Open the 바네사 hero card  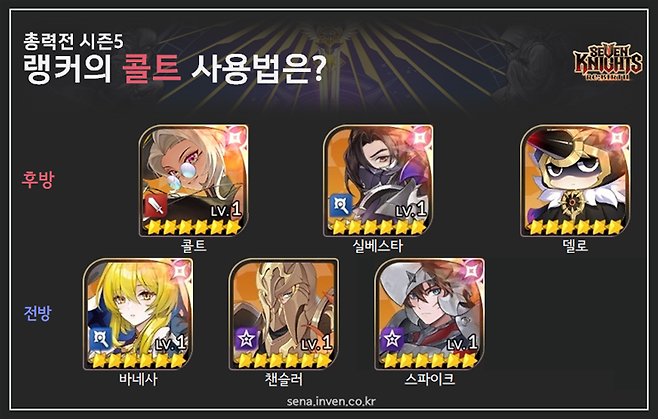point(138,314)
